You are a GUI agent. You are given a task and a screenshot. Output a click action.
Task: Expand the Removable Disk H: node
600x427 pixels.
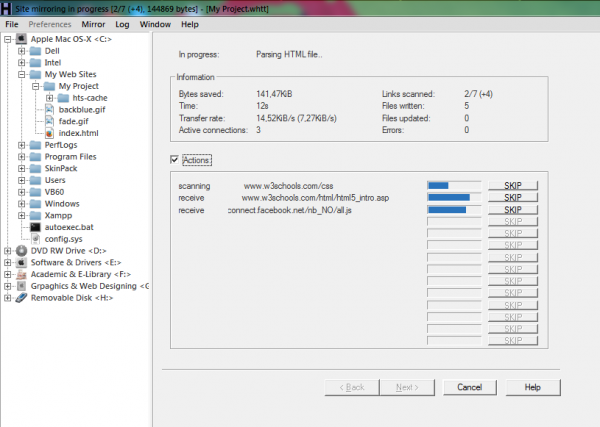(8, 298)
